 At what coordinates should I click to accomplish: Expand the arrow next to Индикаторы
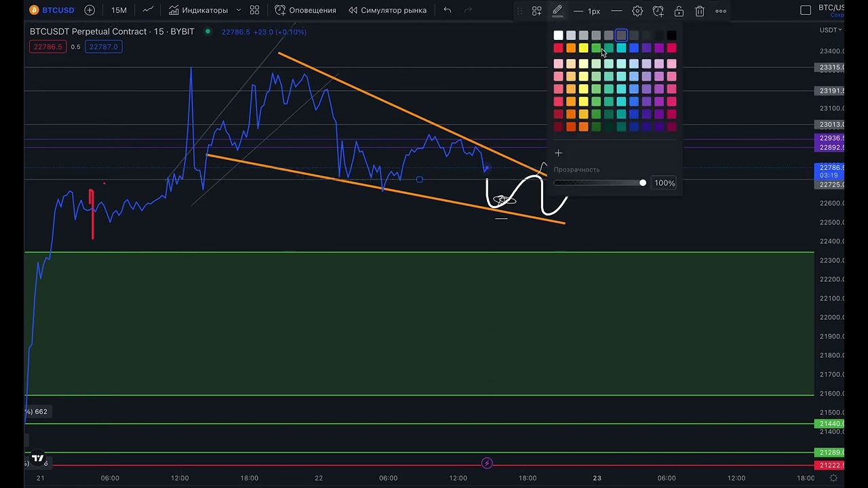pyautogui.click(x=239, y=10)
